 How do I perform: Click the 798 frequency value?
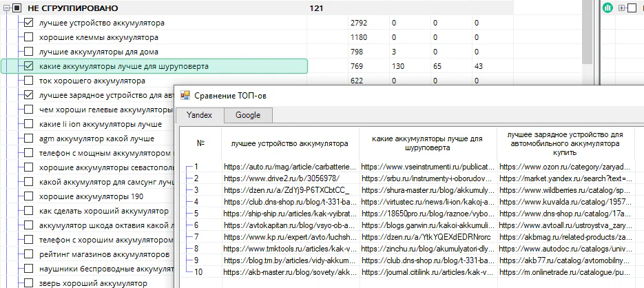[357, 52]
